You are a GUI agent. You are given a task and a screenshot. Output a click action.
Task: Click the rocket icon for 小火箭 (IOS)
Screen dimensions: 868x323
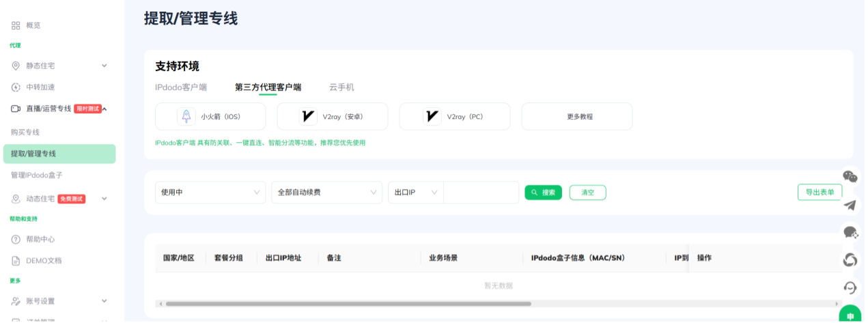point(186,117)
